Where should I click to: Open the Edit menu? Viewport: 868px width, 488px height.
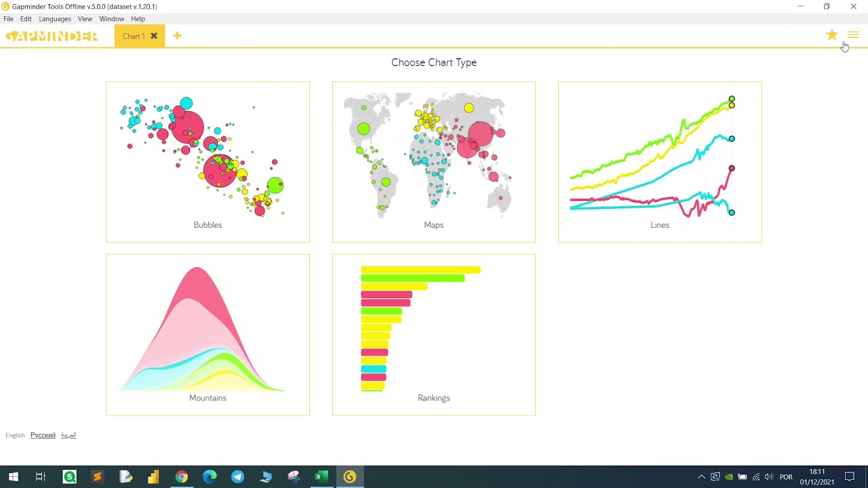pyautogui.click(x=26, y=19)
